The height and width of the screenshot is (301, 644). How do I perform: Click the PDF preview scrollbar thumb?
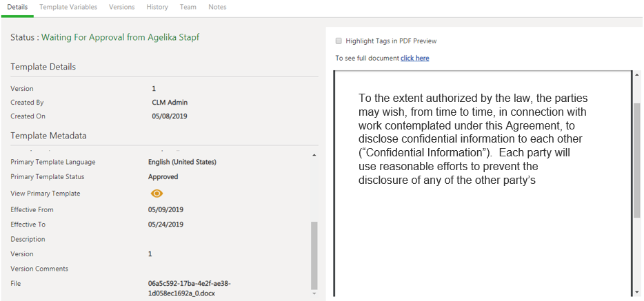click(x=636, y=158)
